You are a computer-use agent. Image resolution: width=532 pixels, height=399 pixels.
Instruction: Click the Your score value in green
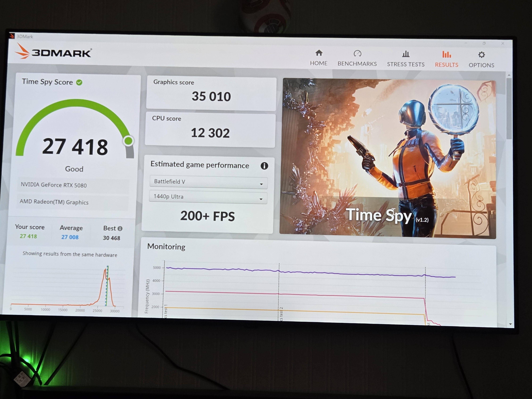click(x=28, y=236)
